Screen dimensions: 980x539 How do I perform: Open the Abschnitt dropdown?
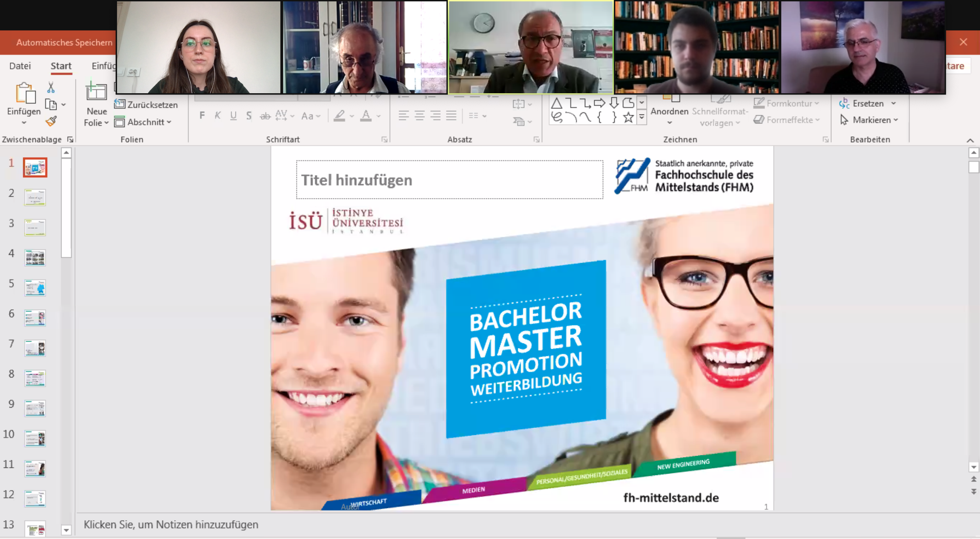[143, 122]
